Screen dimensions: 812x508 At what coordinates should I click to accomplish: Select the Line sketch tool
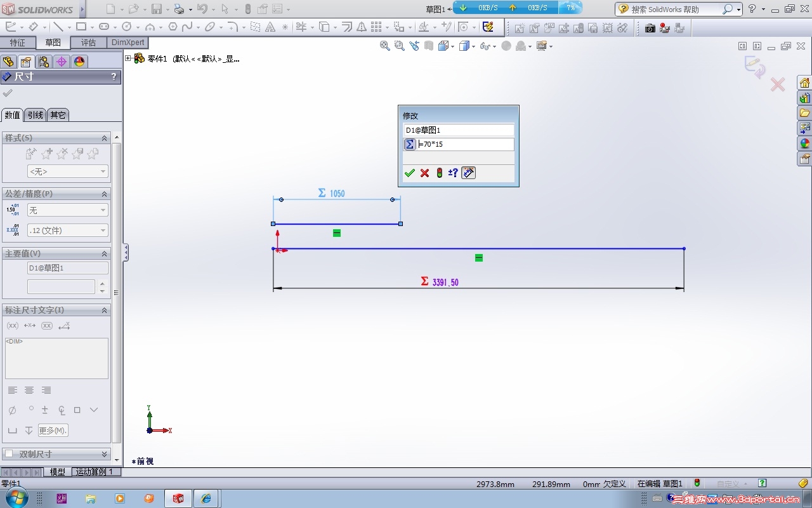point(58,27)
